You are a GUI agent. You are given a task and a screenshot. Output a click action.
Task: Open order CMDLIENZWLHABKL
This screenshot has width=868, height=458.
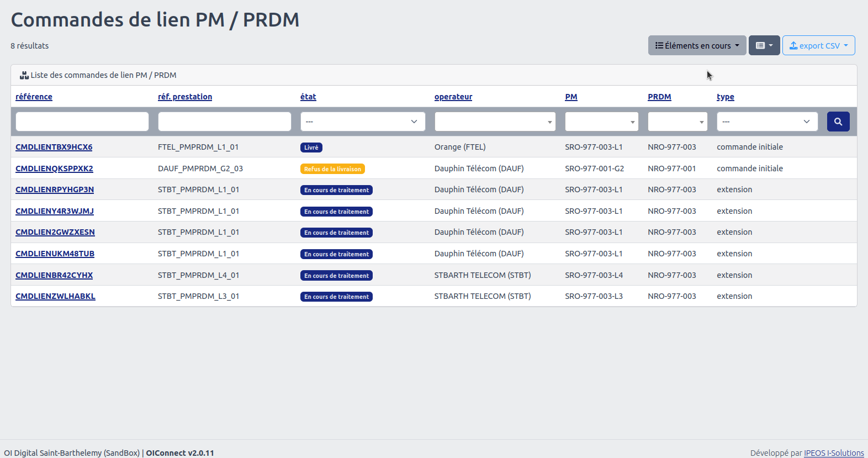pos(55,296)
